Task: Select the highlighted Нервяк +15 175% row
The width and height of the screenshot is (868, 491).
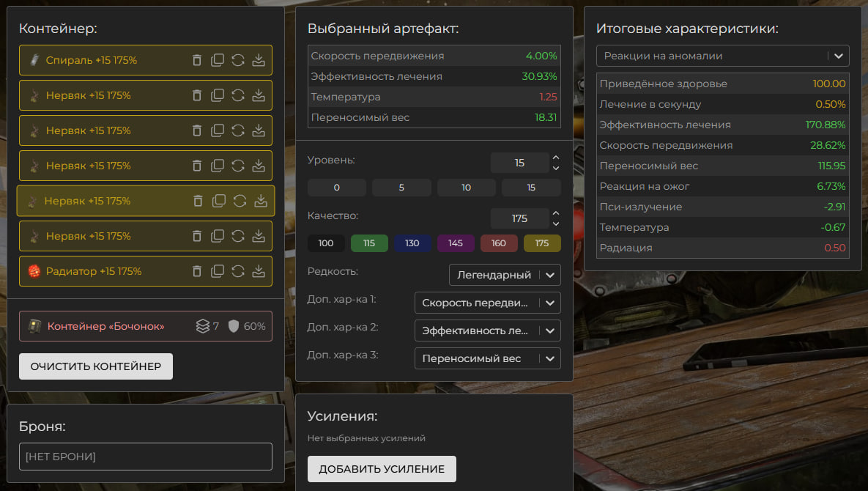Action: (x=146, y=200)
